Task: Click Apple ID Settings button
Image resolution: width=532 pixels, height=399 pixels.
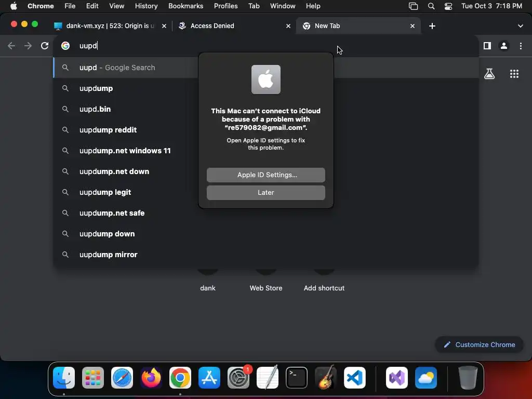Action: pos(265,175)
